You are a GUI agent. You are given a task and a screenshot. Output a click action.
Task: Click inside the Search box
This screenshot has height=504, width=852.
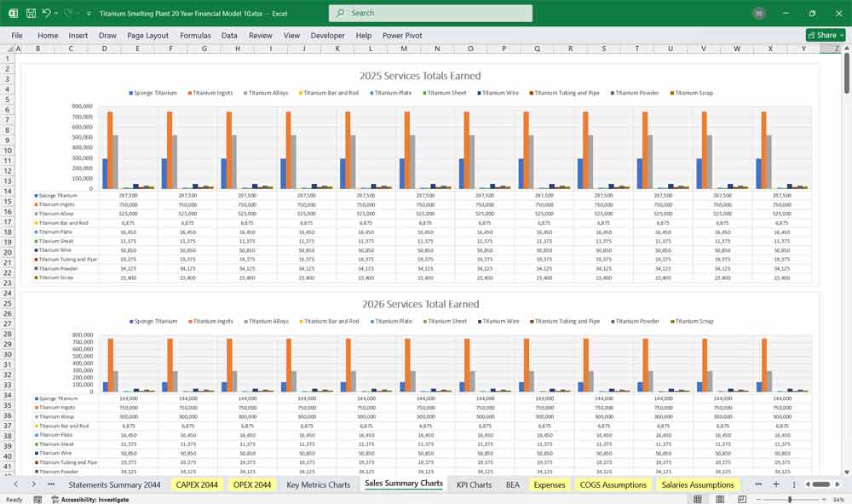pyautogui.click(x=429, y=13)
